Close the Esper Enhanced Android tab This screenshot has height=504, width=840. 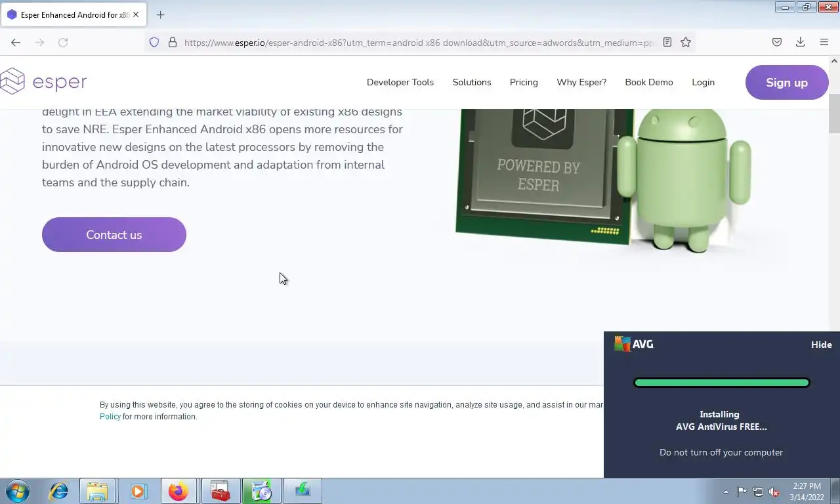pos(136,14)
